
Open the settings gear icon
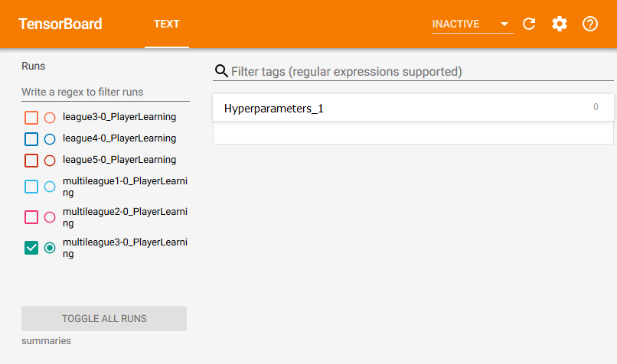559,24
